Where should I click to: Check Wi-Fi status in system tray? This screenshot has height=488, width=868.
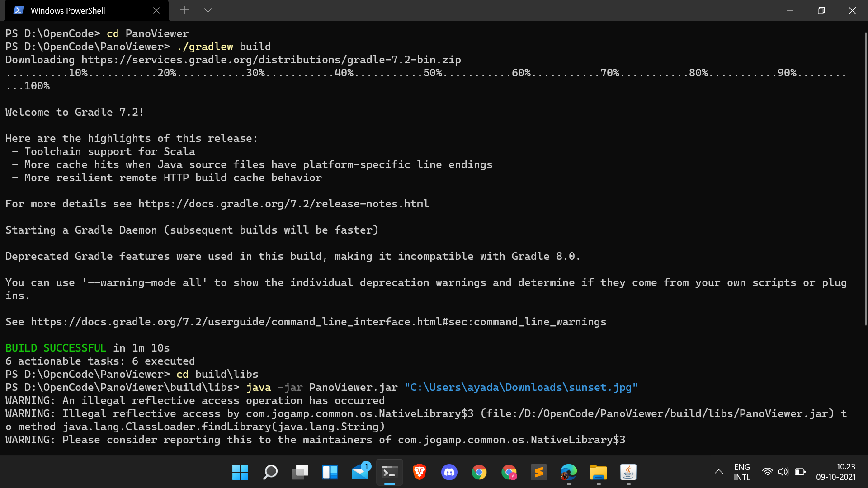point(768,472)
